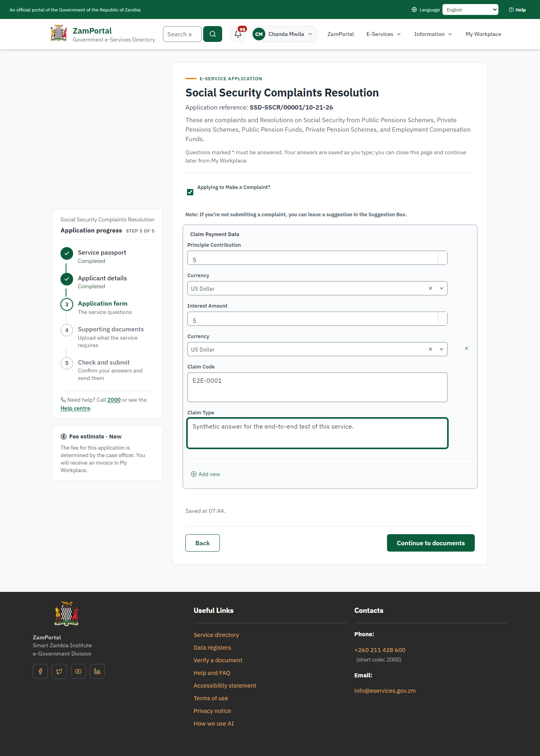Open Service directory footer link
540x756 pixels.
pyautogui.click(x=216, y=635)
